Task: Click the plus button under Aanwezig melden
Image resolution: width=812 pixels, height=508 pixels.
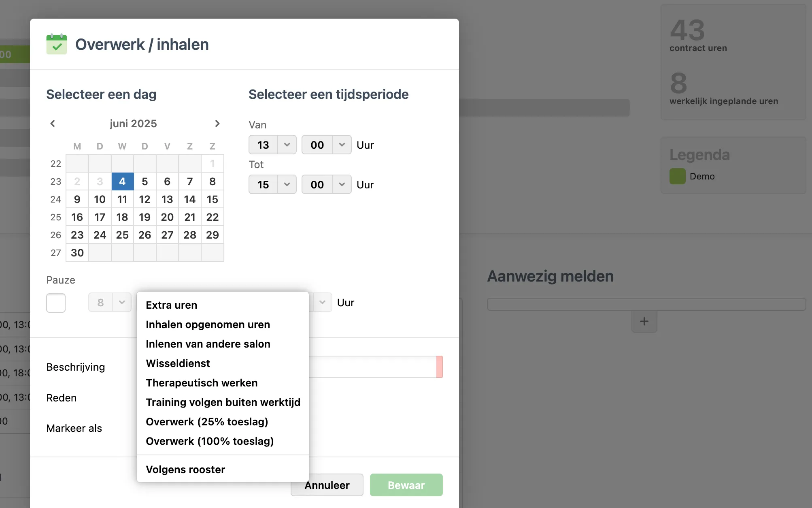Action: (644, 322)
